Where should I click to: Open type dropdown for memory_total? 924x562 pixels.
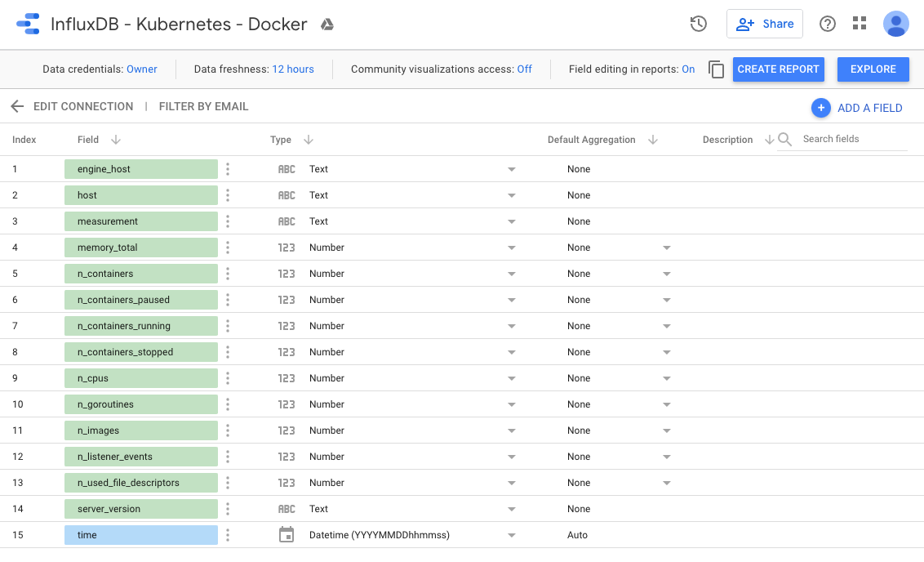point(512,248)
